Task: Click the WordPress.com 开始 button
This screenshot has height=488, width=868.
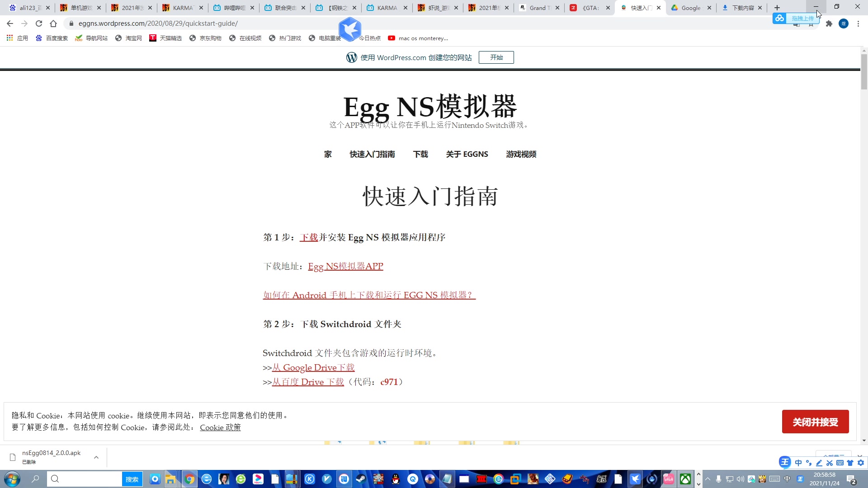Action: pyautogui.click(x=496, y=57)
